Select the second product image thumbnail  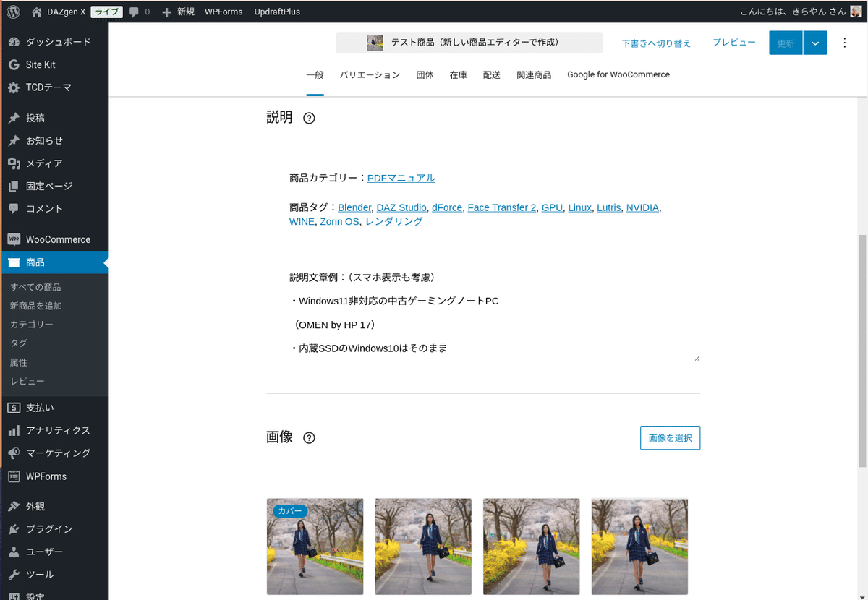[423, 547]
